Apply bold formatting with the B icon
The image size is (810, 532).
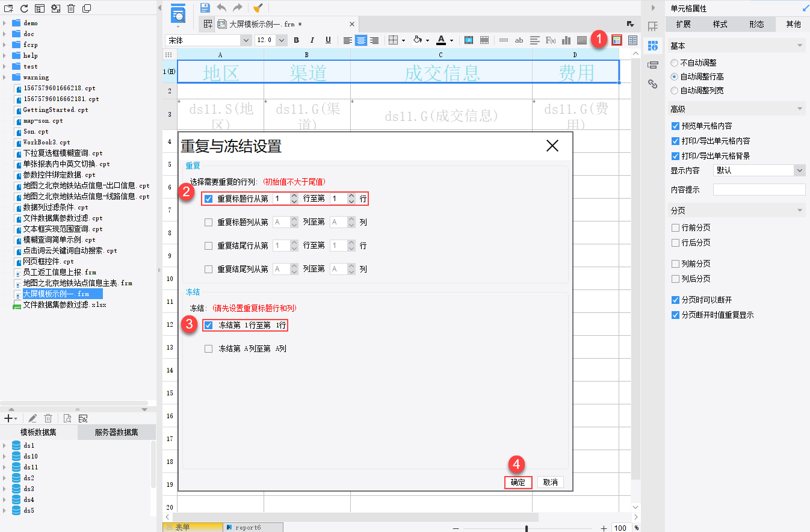point(296,40)
